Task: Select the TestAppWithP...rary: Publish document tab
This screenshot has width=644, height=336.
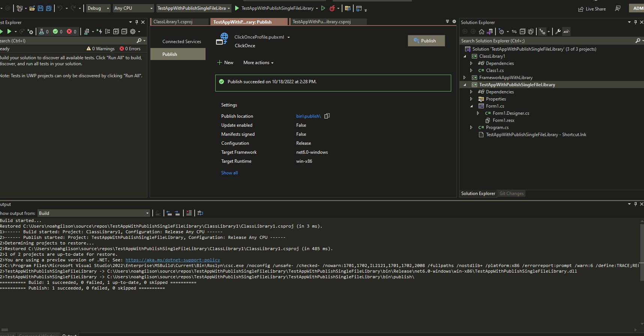Action: (x=249, y=22)
